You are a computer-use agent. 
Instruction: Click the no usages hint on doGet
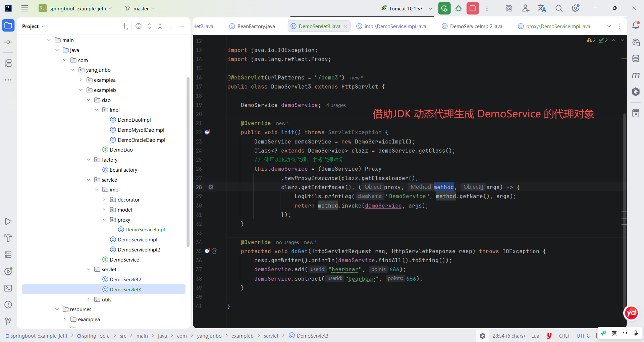click(287, 242)
